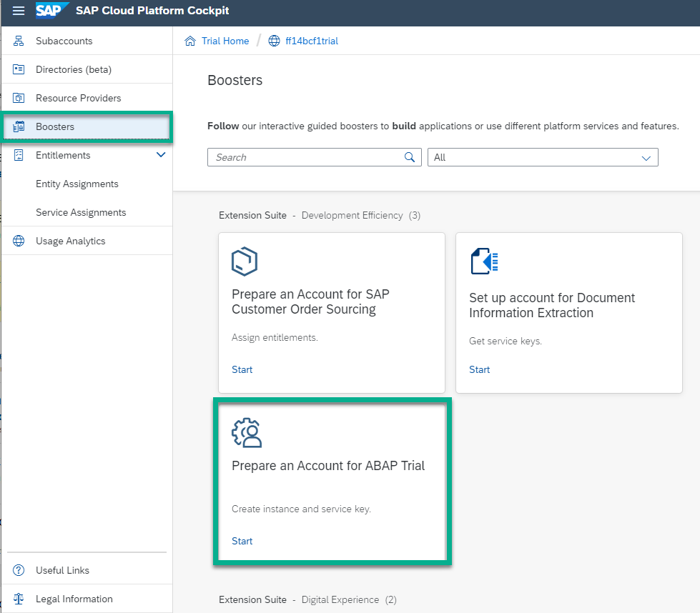Open the Set up account for Document Information Extraction card

tap(568, 313)
